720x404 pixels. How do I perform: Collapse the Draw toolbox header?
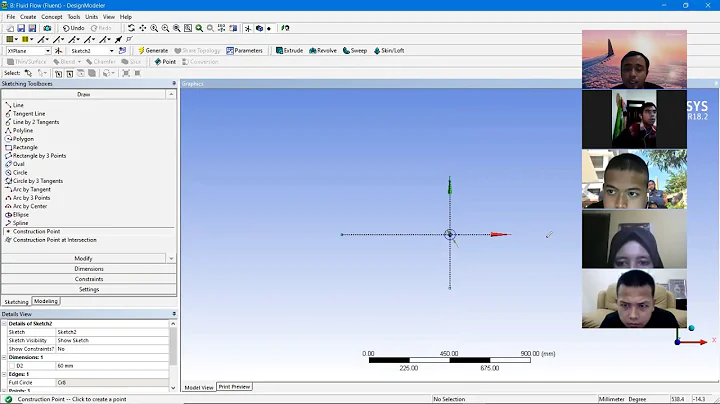pos(84,94)
